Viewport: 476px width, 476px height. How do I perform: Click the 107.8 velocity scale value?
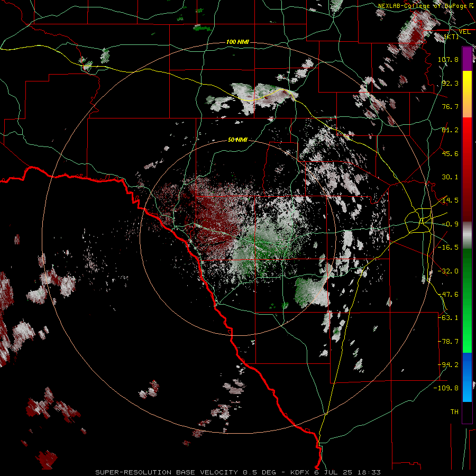(x=448, y=59)
